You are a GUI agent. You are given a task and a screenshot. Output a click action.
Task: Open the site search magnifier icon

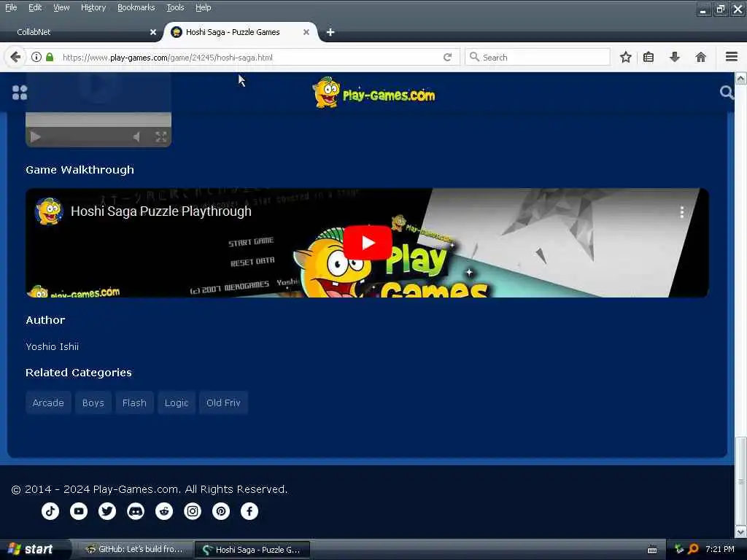tap(727, 92)
